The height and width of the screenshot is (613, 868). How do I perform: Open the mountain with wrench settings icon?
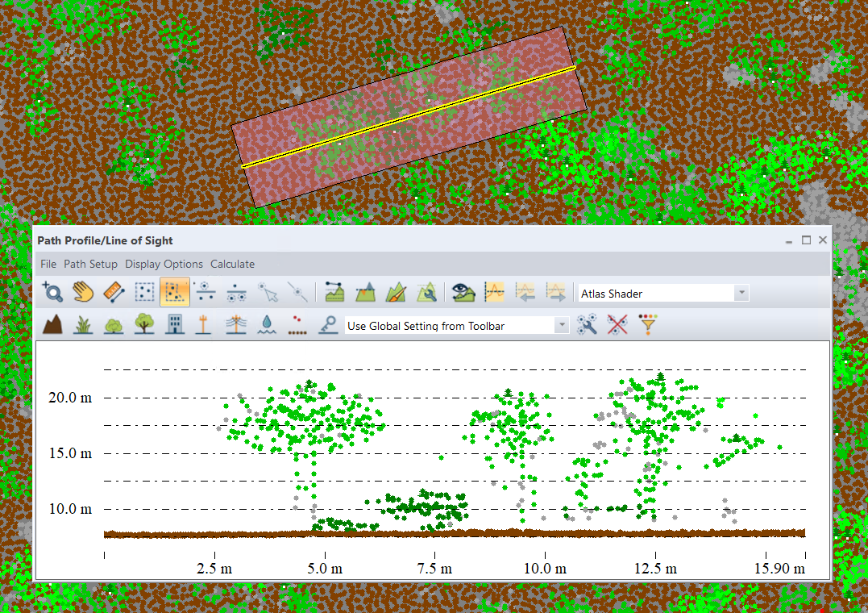tap(427, 292)
